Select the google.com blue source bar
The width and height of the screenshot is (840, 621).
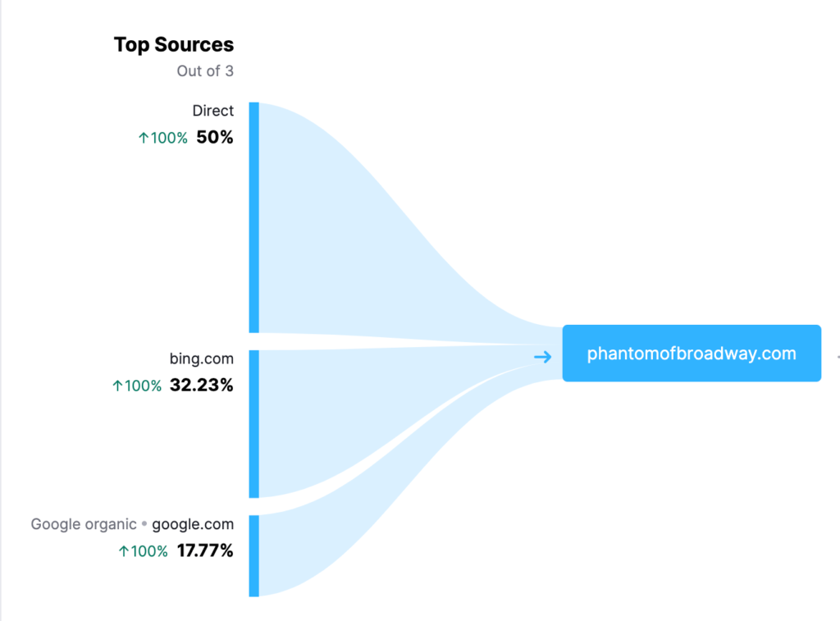(254, 555)
